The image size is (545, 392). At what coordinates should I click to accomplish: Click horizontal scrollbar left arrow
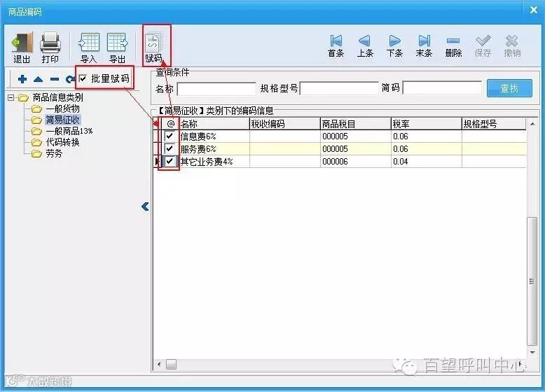pyautogui.click(x=159, y=364)
